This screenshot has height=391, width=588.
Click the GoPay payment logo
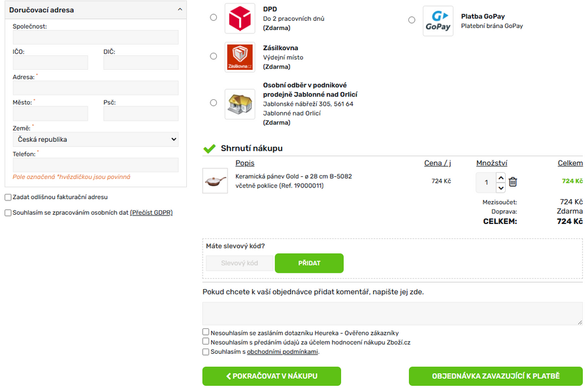point(438,21)
